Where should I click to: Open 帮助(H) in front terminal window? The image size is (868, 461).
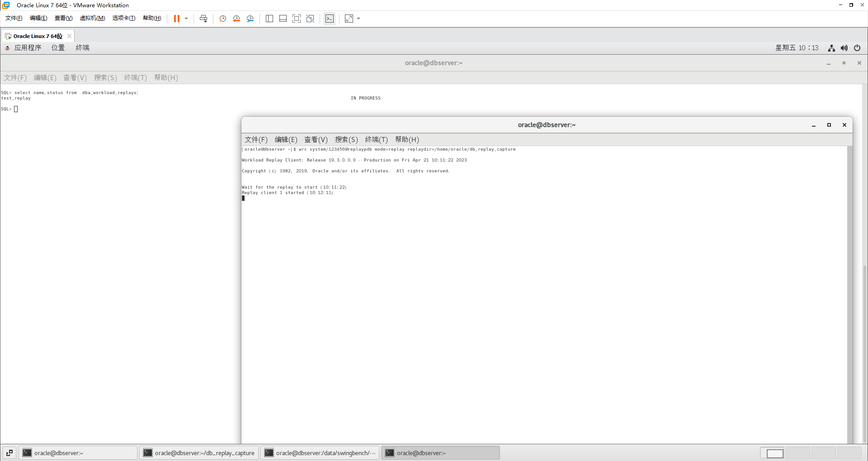[407, 140]
